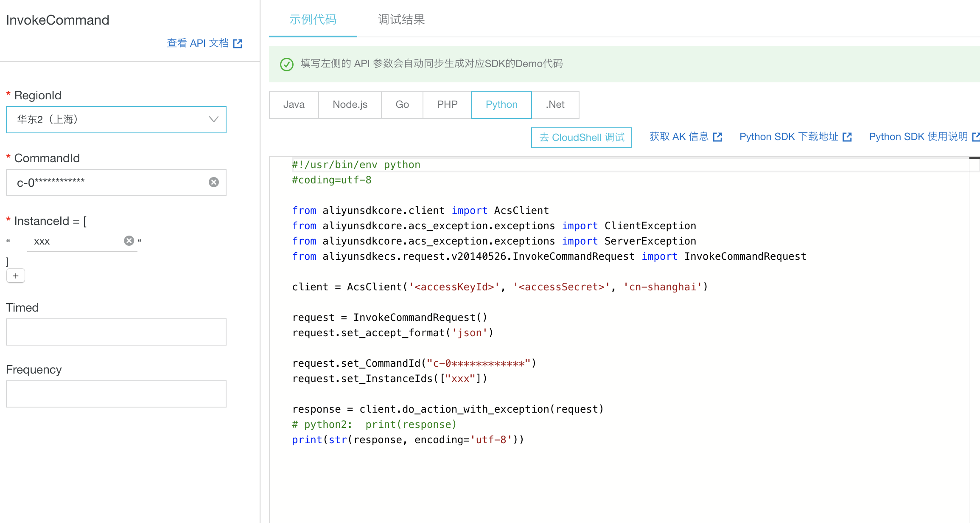Viewport: 980px width, 523px height.
Task: Click the print(str(response...)) code line
Action: click(x=408, y=440)
